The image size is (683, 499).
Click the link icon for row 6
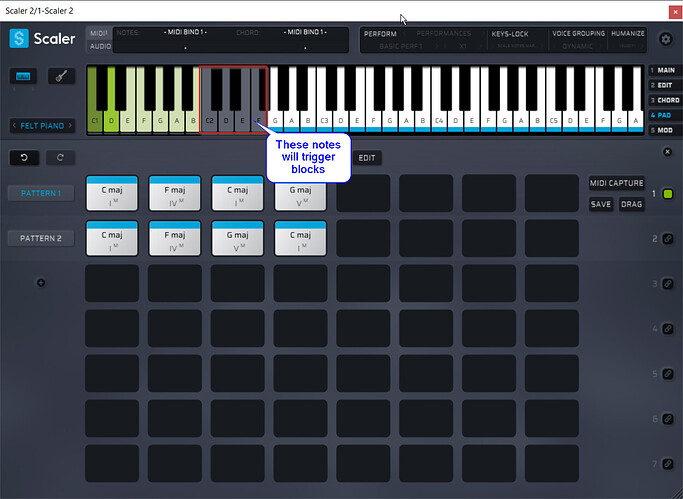[668, 419]
